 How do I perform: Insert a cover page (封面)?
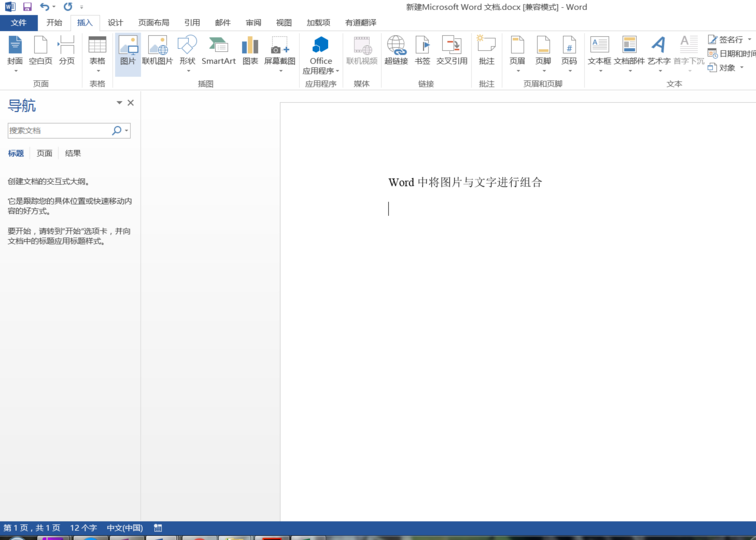[x=15, y=54]
